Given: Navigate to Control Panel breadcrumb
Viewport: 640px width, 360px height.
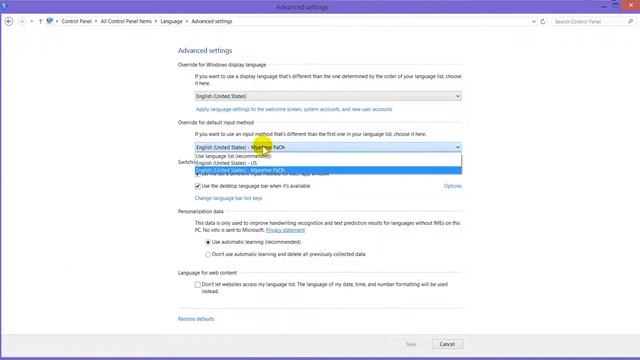Looking at the screenshot, I should point(76,21).
